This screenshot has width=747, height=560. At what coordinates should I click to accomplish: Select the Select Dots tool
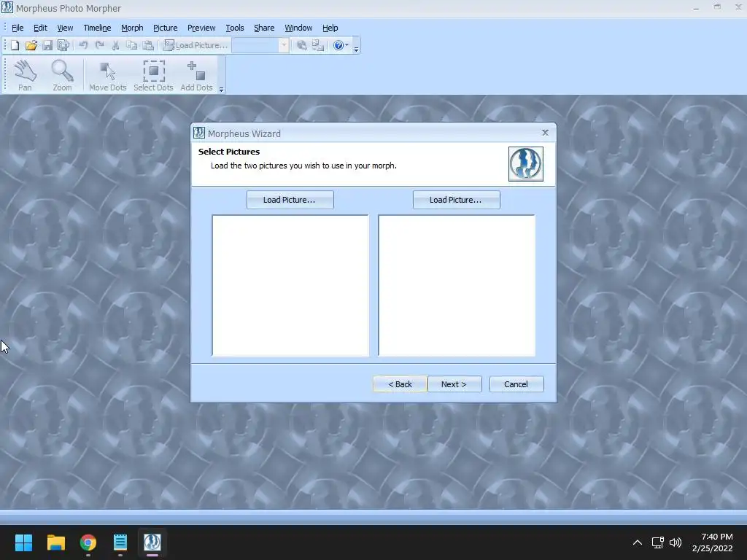[x=153, y=75]
